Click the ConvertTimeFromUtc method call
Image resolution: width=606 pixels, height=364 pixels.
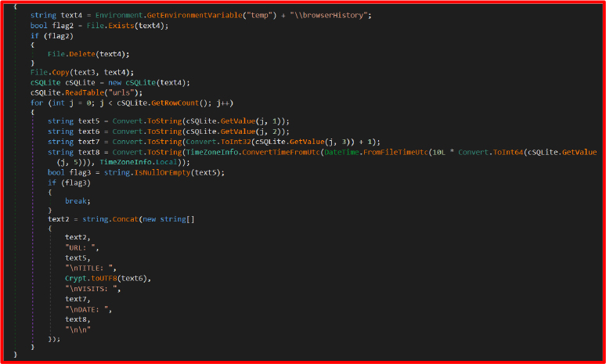(281, 152)
